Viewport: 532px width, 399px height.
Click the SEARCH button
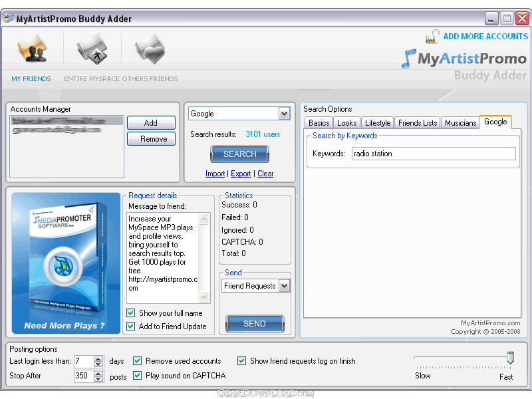coord(239,154)
